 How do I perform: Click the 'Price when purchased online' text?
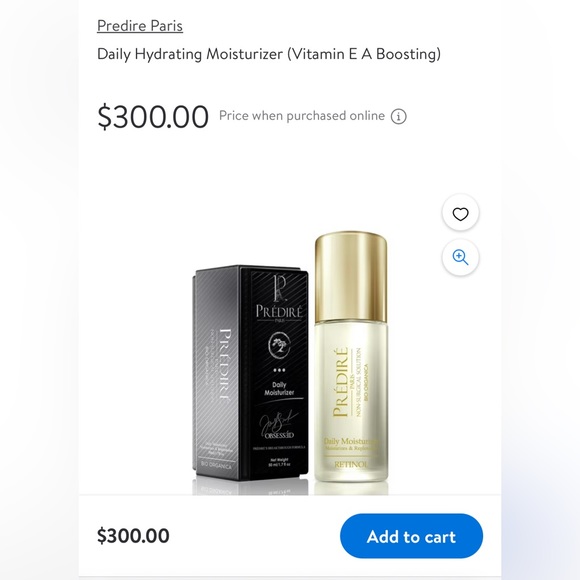tap(302, 116)
